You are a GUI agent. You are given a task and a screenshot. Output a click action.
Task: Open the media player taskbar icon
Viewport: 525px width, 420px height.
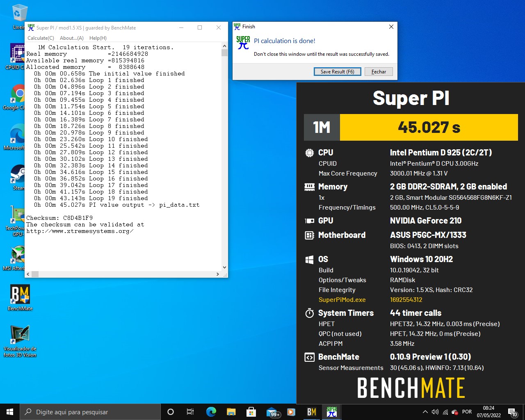point(291,412)
